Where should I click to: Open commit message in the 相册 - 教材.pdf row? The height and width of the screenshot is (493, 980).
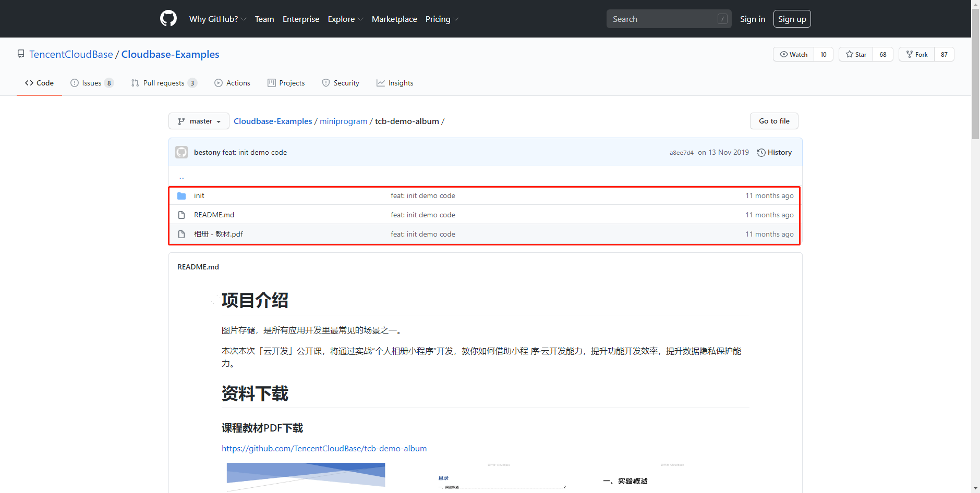423,235
